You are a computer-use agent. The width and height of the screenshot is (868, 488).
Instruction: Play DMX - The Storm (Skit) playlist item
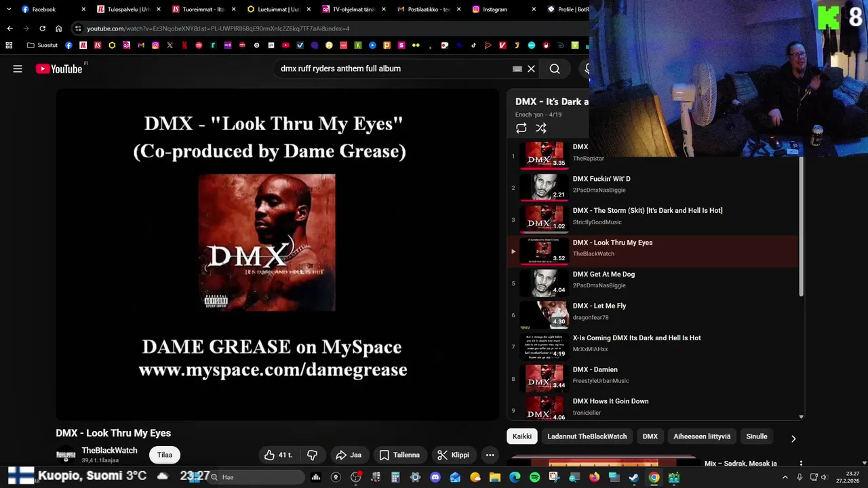pyautogui.click(x=654, y=220)
